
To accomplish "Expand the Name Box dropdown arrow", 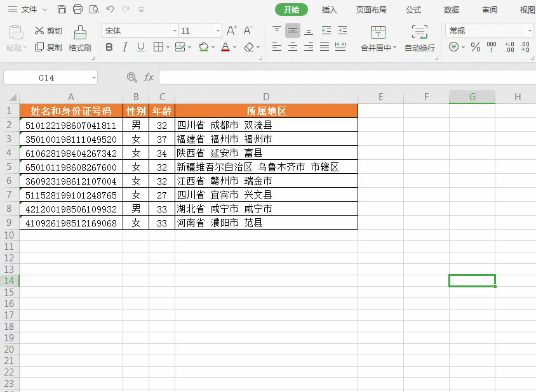I will (94, 78).
